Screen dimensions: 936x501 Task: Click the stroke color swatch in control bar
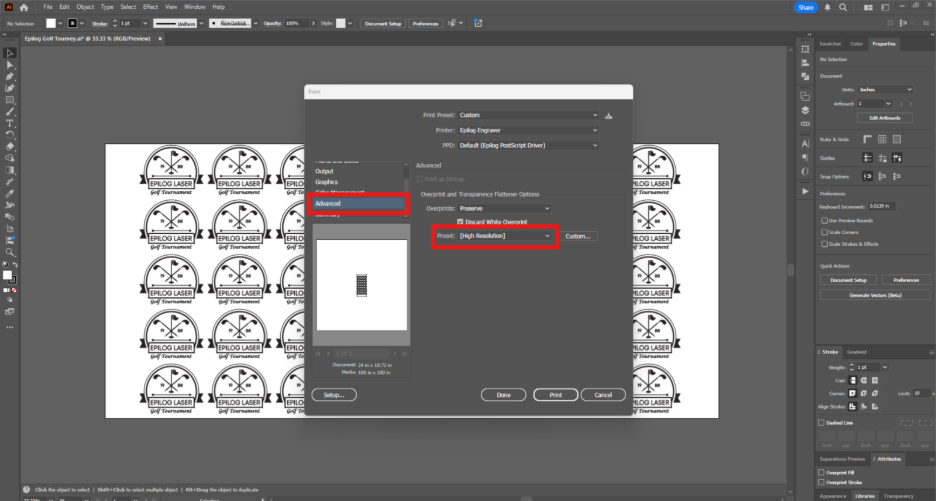[x=73, y=23]
